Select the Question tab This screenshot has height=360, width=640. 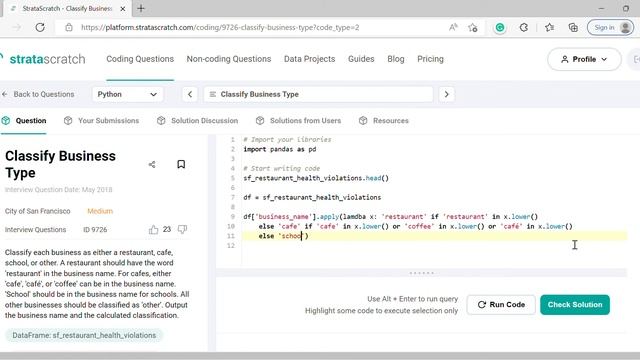(24, 121)
